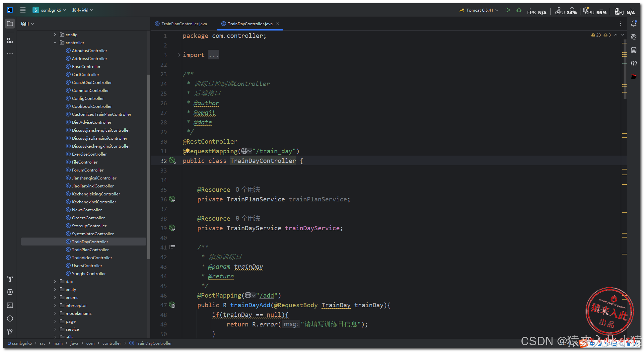Open the Build hammer tool window
Image resolution: width=644 pixels, height=352 pixels.
pyautogui.click(x=10, y=279)
